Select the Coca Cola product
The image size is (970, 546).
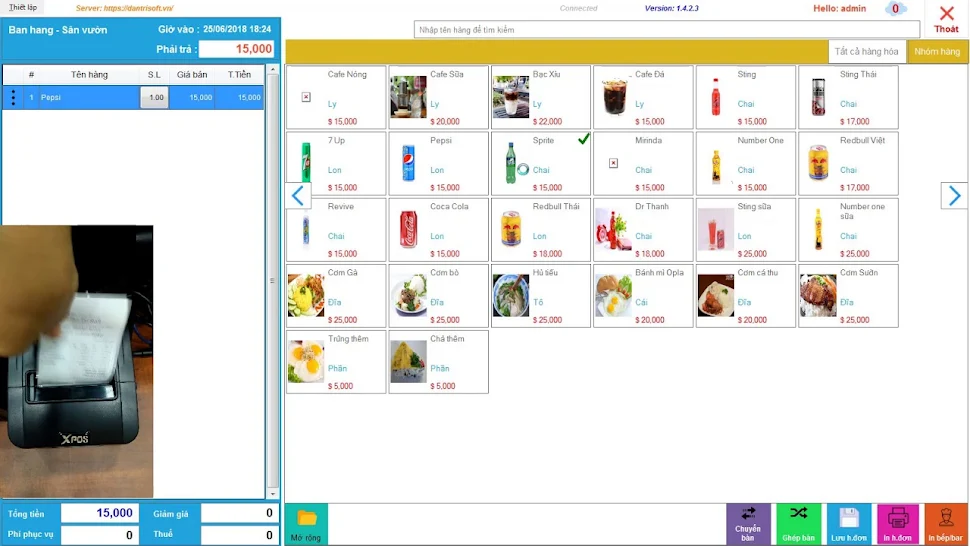(439, 229)
